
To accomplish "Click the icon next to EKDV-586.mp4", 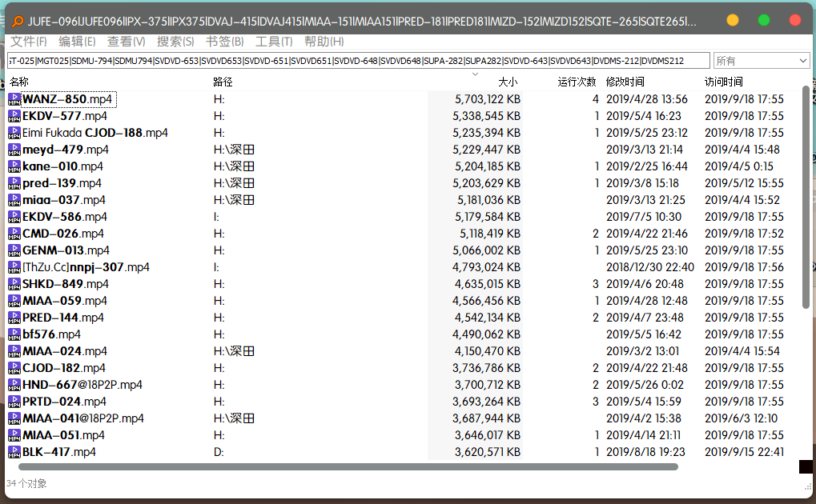I will 14,216.
